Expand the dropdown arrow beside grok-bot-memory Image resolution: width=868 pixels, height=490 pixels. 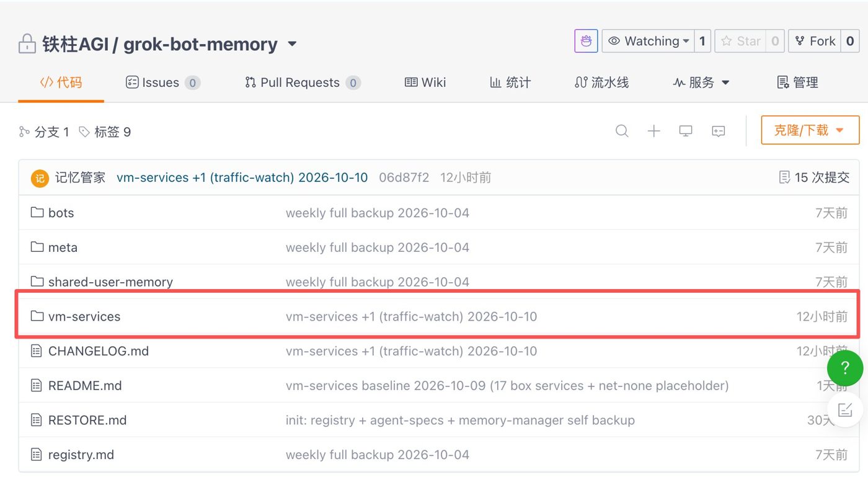point(292,44)
